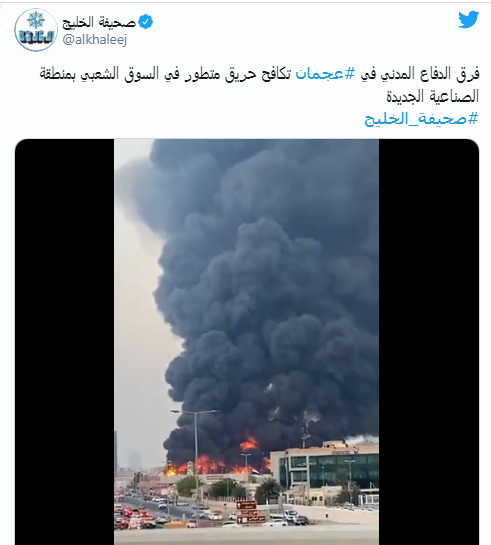Open the #عجمان hashtag
The image size is (491, 545).
click(x=325, y=74)
